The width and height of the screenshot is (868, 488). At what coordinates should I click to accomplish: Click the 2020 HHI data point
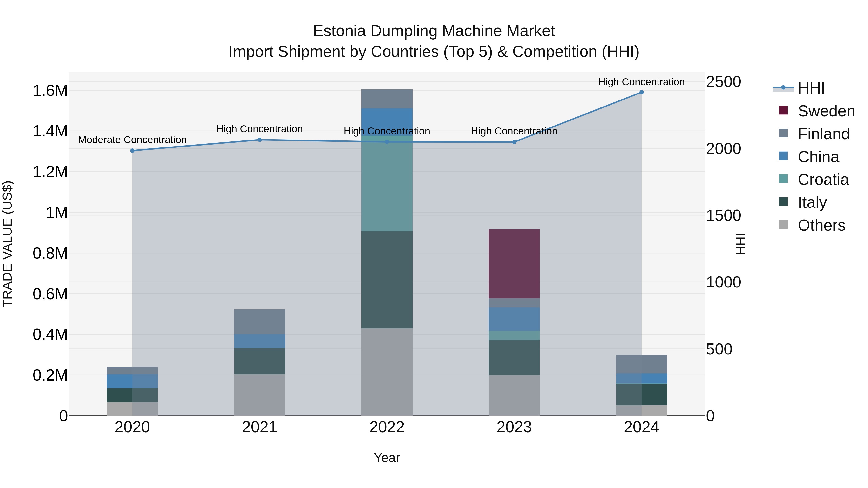[132, 151]
